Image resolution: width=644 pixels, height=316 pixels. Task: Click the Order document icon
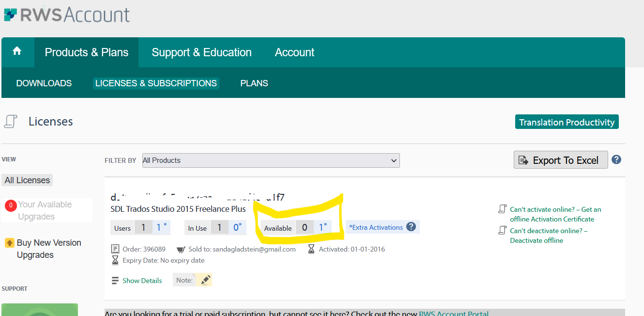tap(115, 249)
